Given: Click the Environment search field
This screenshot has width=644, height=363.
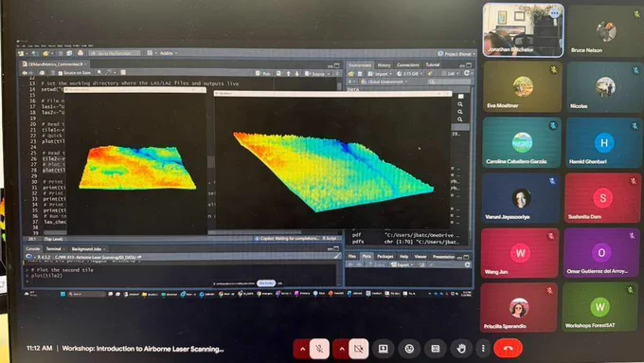Looking at the screenshot, I should (449, 82).
